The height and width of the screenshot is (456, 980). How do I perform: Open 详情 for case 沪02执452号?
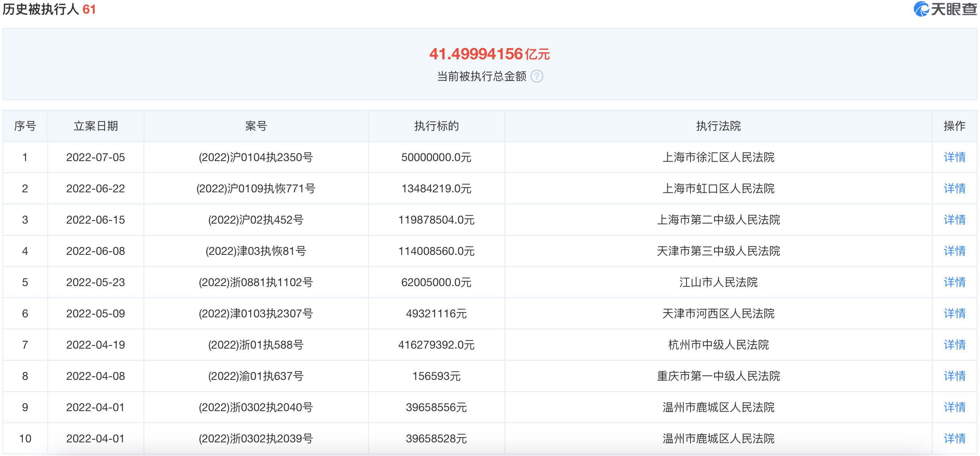[954, 220]
